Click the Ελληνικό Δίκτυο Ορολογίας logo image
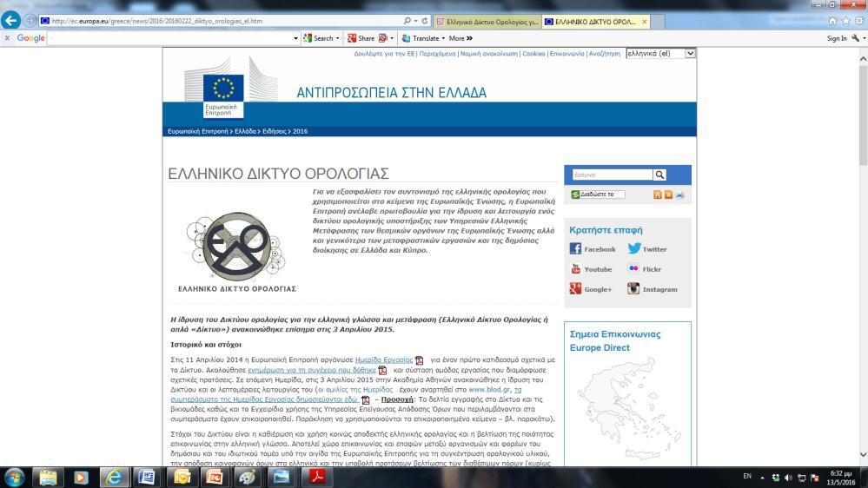The image size is (868, 488). coord(236,253)
